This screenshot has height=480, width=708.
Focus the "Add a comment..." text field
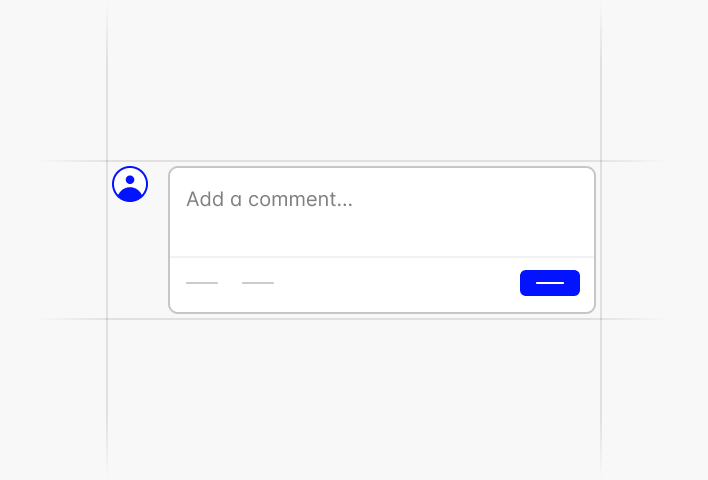[381, 212]
